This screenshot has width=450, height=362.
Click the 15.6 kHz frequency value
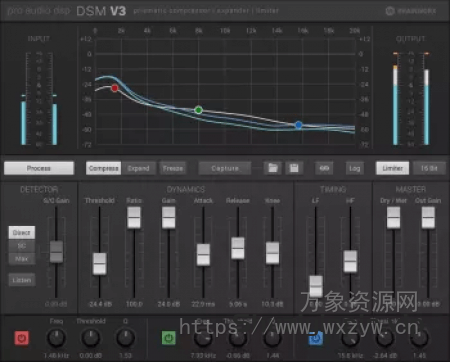350,356
